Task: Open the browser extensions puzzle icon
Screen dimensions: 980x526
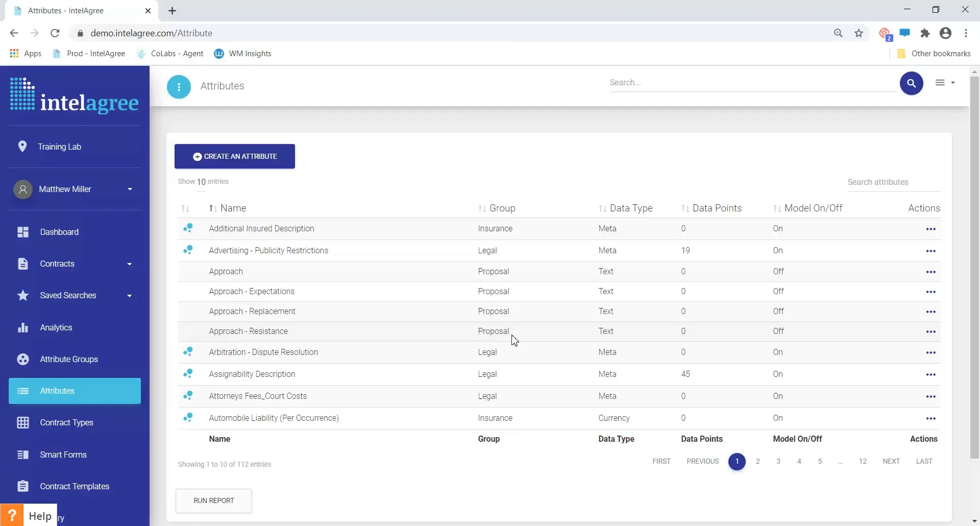Action: 925,33
